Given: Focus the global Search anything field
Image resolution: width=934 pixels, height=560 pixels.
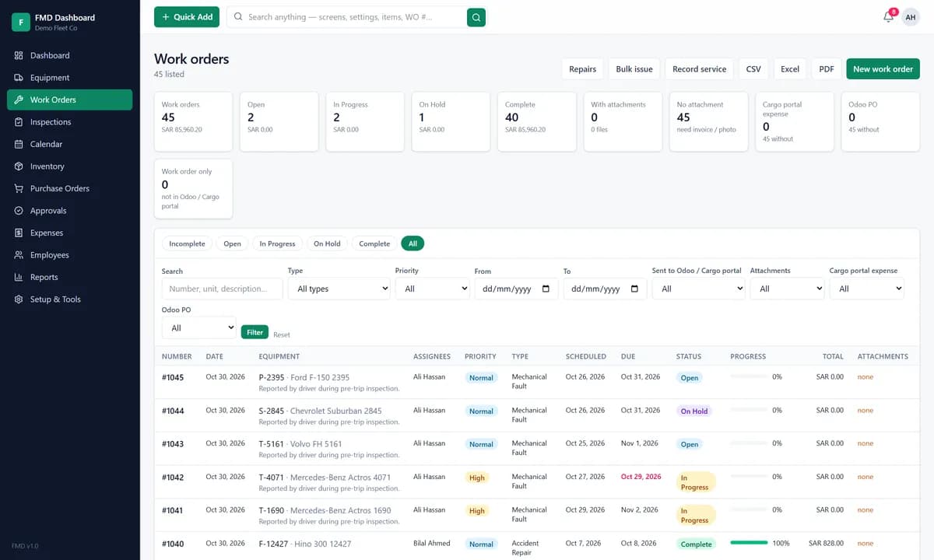Looking at the screenshot, I should 346,17.
